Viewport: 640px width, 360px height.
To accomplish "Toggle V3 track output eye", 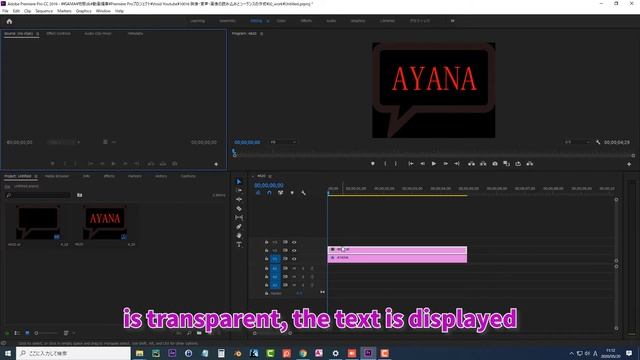I will 294,242.
